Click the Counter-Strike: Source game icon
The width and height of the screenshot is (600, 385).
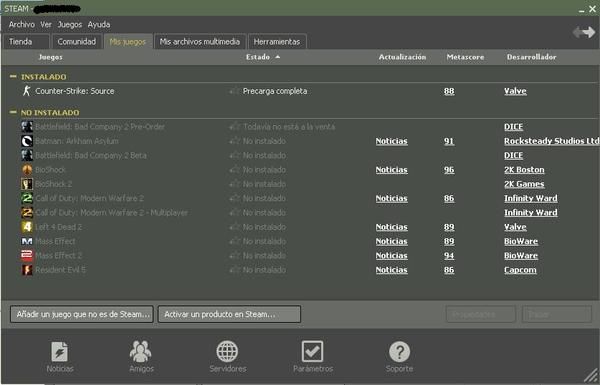click(26, 91)
